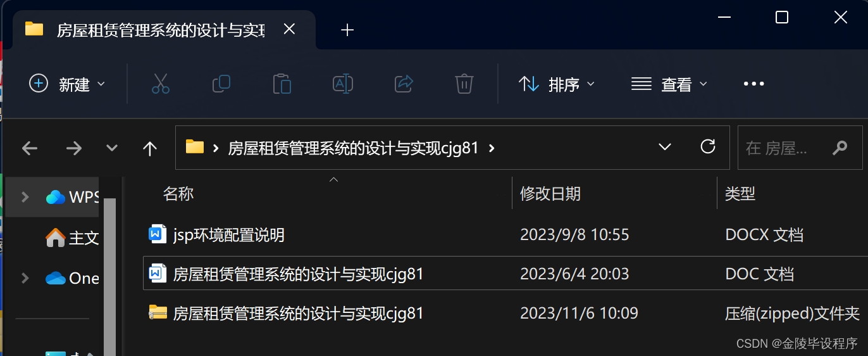Select the jsp环境配置说明 DOCX file
This screenshot has height=356, width=868.
pyautogui.click(x=228, y=235)
